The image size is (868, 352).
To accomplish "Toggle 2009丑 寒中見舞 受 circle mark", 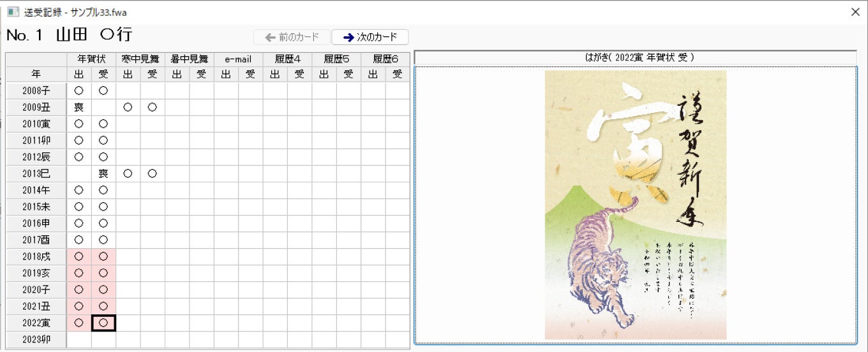I will coord(153,107).
